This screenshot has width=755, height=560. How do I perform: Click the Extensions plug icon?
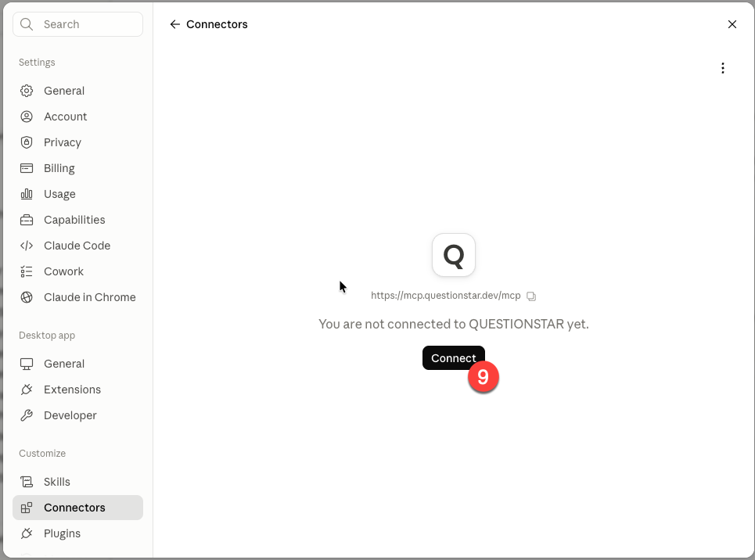coord(27,389)
